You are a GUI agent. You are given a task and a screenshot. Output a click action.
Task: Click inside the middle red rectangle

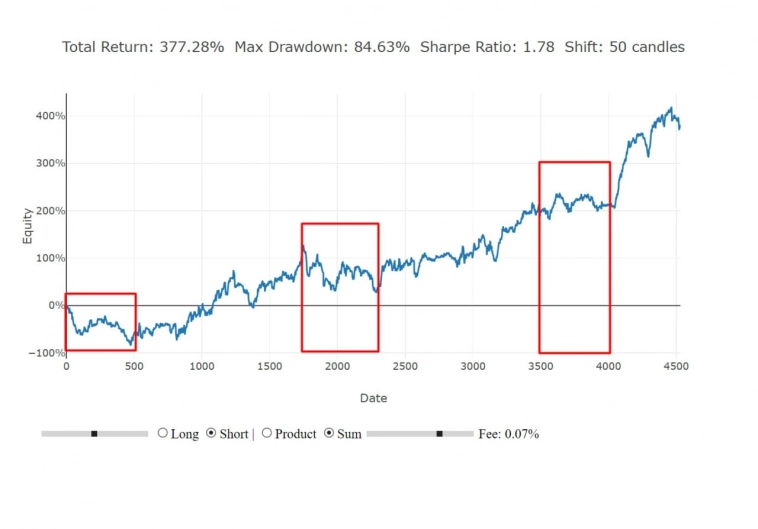(340, 287)
